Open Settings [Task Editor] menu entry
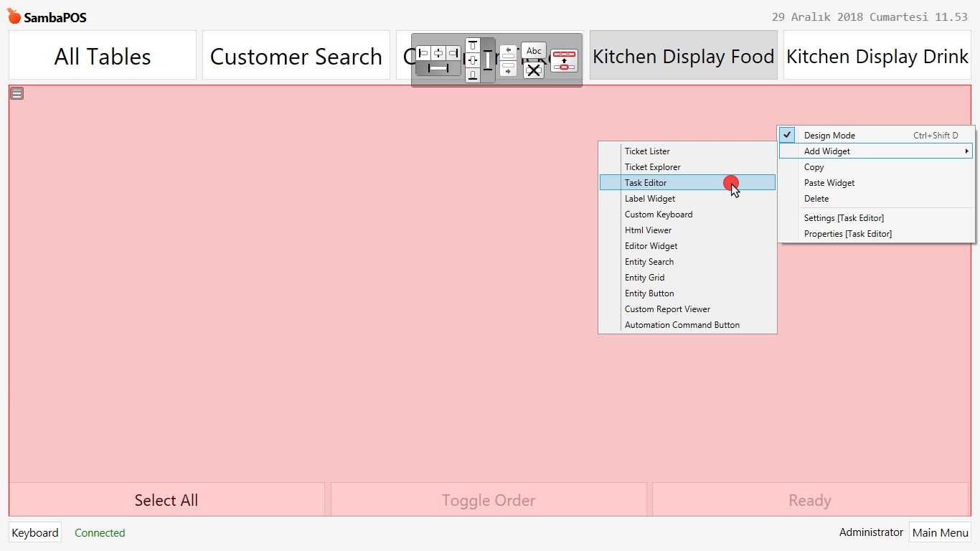The width and height of the screenshot is (980, 551). pos(843,217)
